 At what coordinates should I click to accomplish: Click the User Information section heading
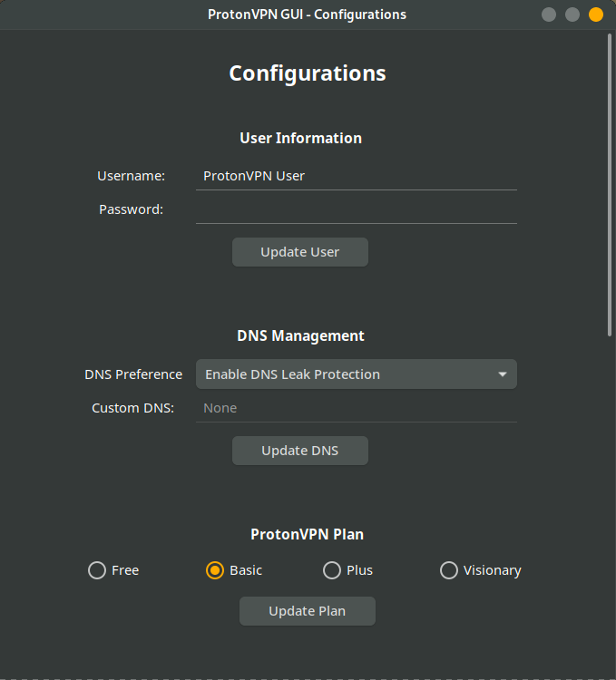pos(300,138)
